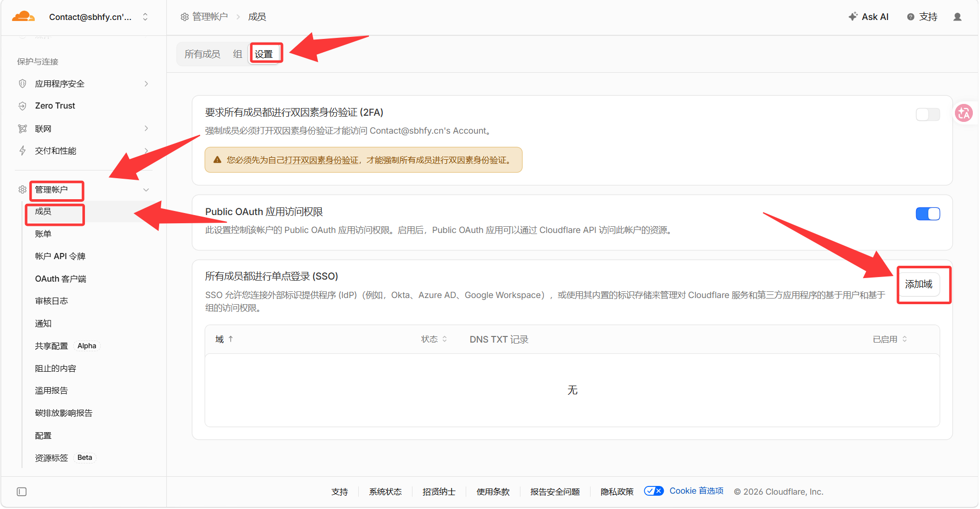Collapse sidebar with panel icon

click(21, 492)
